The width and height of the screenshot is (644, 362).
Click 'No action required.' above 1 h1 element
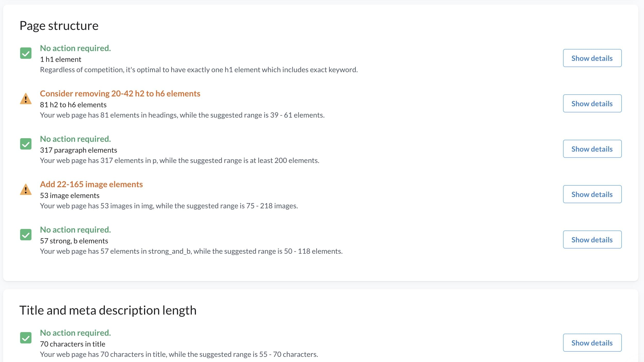point(75,48)
